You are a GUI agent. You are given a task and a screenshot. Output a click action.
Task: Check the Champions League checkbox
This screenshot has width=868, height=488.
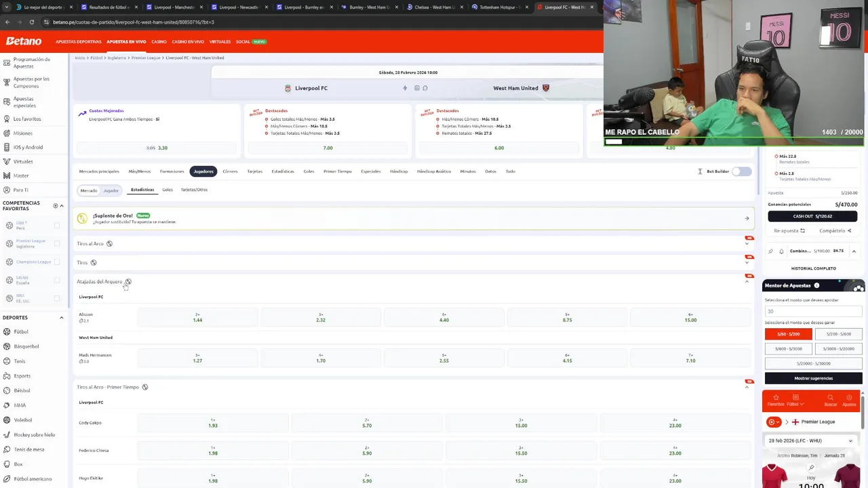[x=57, y=262]
